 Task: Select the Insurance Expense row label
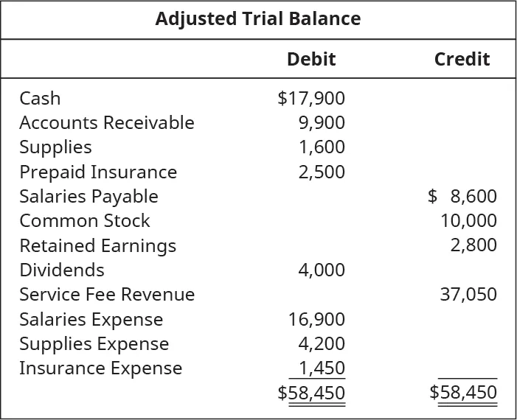point(100,368)
